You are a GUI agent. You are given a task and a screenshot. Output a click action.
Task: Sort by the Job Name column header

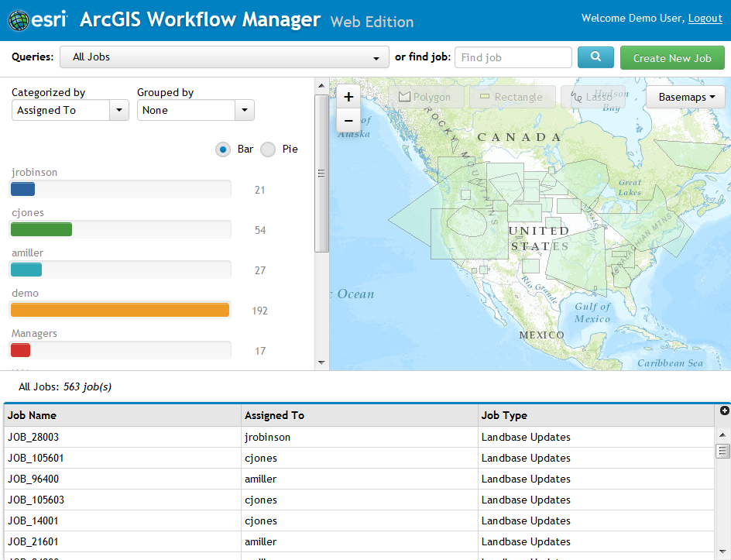(123, 415)
